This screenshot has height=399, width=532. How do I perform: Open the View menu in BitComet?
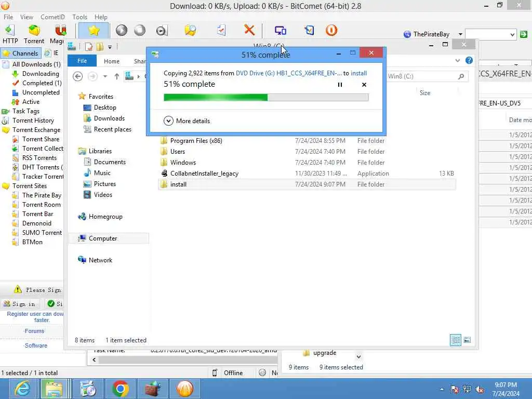[26, 17]
